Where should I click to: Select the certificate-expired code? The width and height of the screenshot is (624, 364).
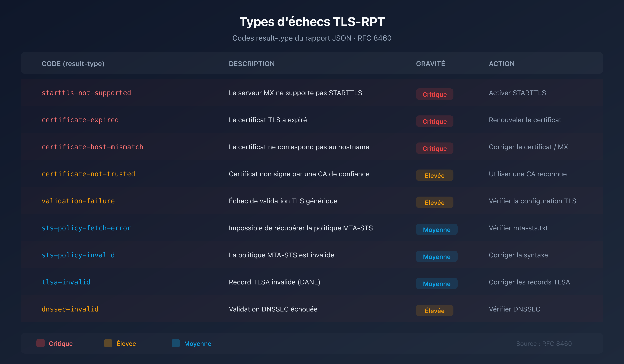pyautogui.click(x=80, y=120)
